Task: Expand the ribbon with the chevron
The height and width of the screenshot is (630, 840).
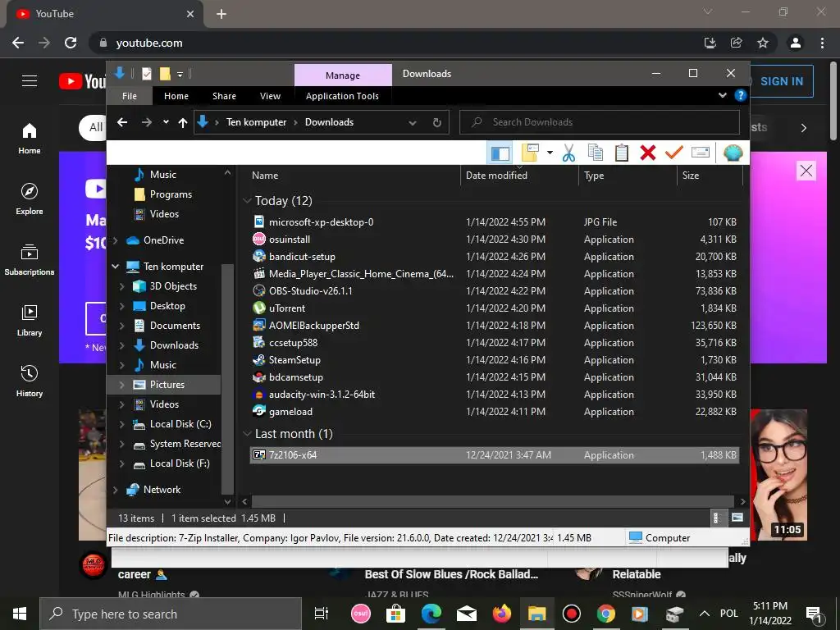Action: click(x=722, y=95)
